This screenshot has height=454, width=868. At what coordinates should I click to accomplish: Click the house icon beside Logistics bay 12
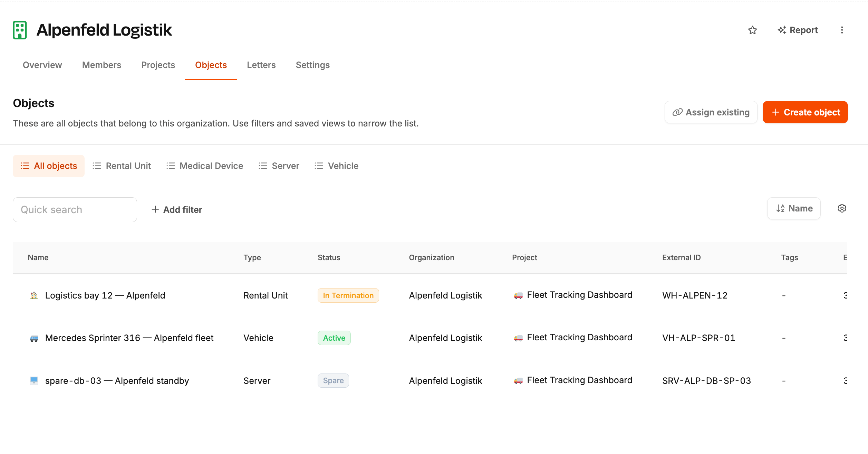tap(34, 295)
